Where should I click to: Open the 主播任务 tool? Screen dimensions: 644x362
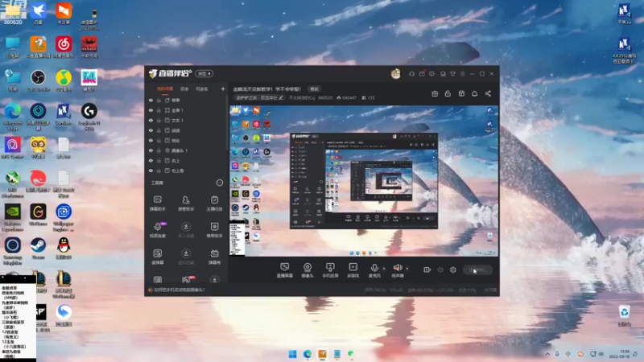214,204
